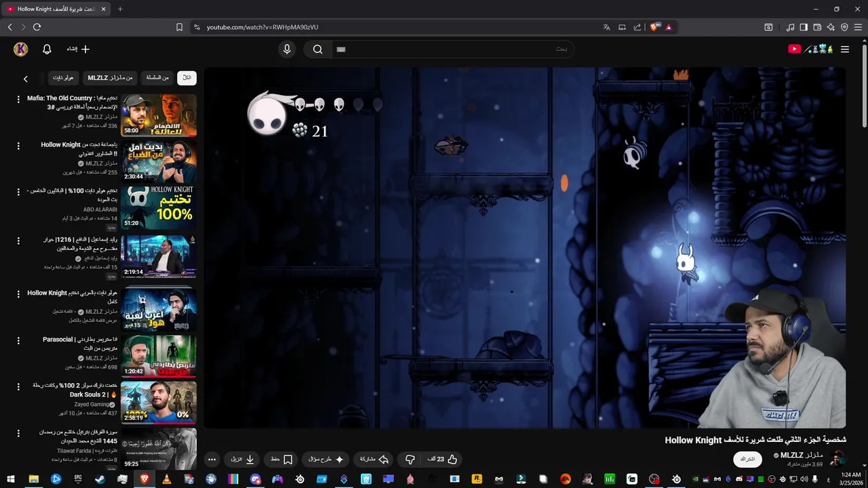Open Steam from the taskbar
Image resolution: width=868 pixels, height=488 pixels.
tap(100, 479)
